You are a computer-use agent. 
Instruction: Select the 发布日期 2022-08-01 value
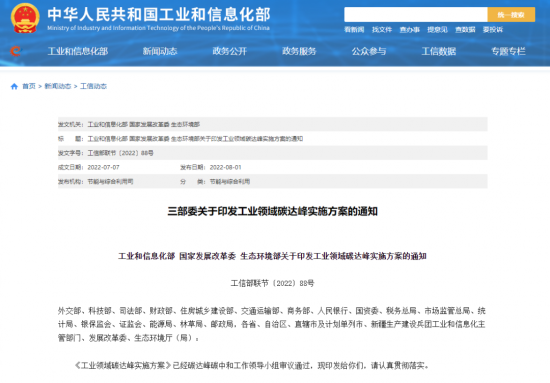coord(226,168)
